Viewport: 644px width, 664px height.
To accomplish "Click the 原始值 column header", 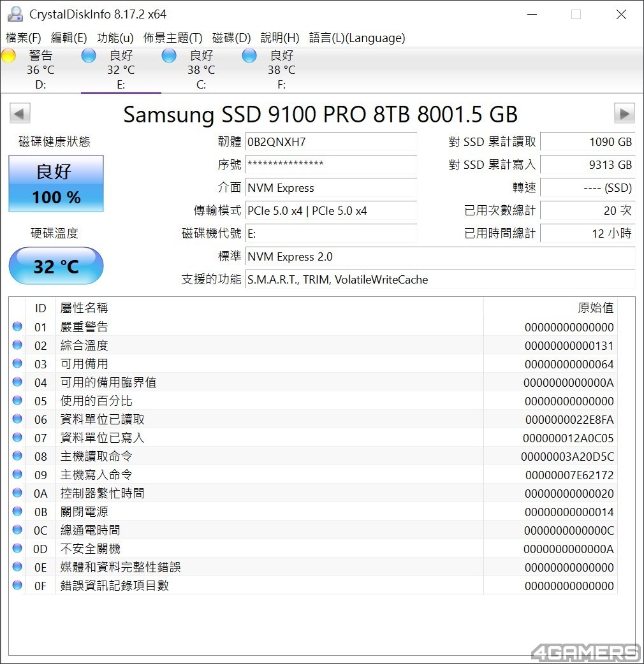I will click(x=595, y=308).
